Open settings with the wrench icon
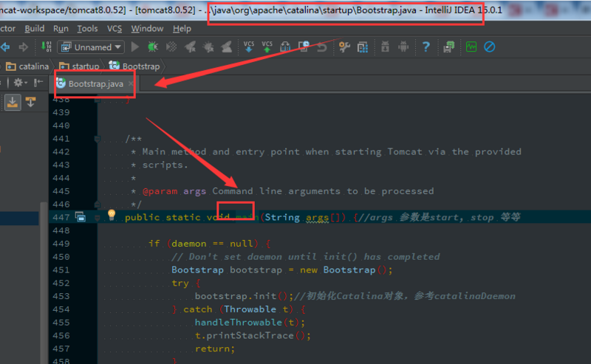This screenshot has height=364, width=591. click(344, 47)
